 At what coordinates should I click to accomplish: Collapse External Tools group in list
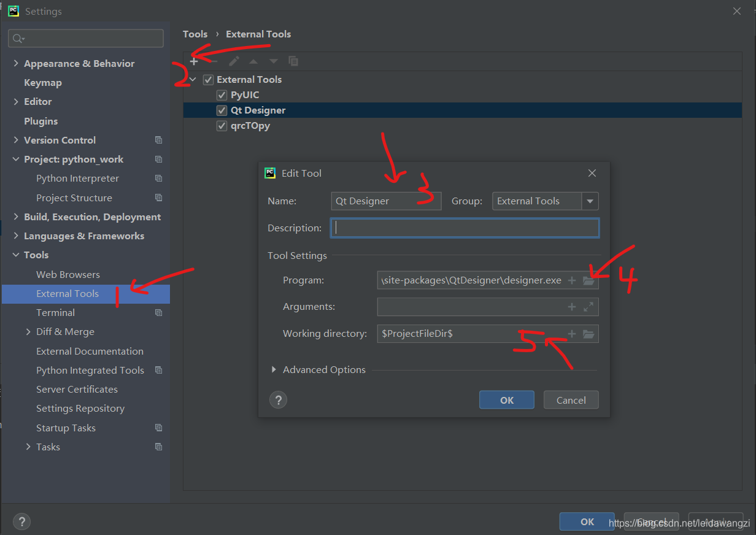pyautogui.click(x=193, y=80)
